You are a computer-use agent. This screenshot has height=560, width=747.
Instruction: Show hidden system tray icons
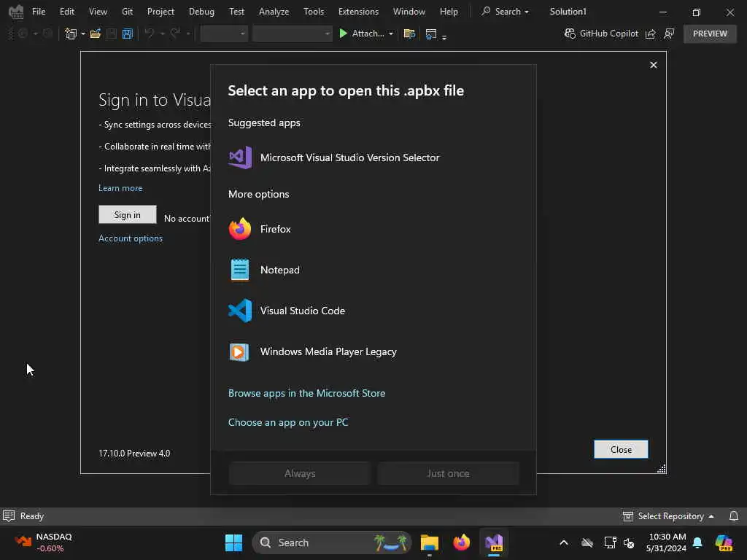pos(564,542)
